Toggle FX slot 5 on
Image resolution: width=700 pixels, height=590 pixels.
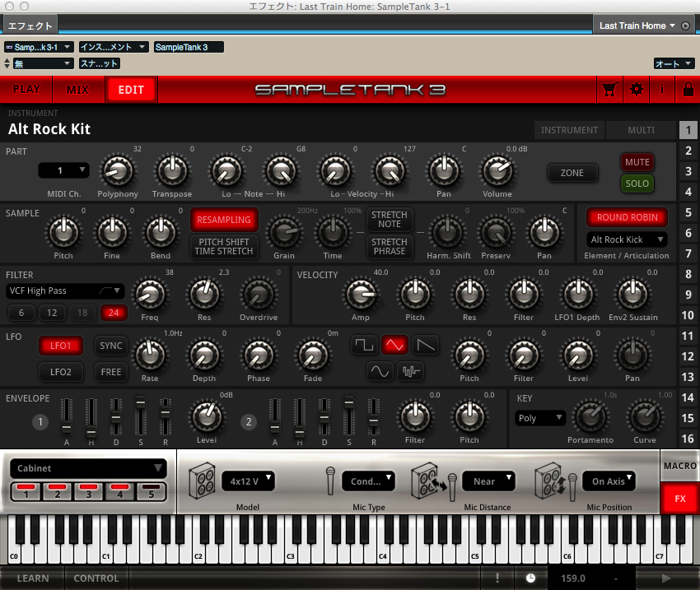point(152,491)
